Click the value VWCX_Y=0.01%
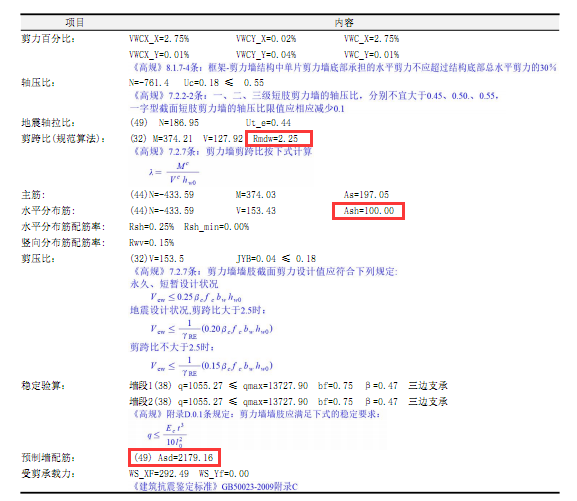The width and height of the screenshot is (577, 501). [159, 55]
